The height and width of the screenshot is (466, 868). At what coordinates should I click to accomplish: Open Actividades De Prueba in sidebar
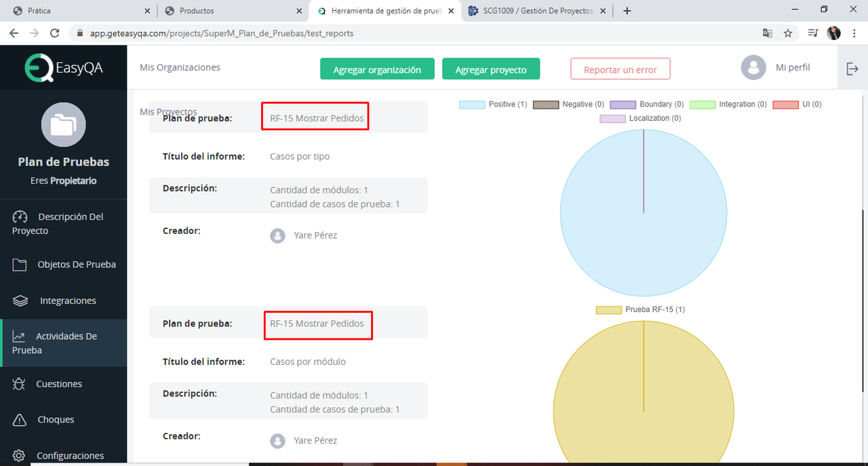[x=63, y=343]
